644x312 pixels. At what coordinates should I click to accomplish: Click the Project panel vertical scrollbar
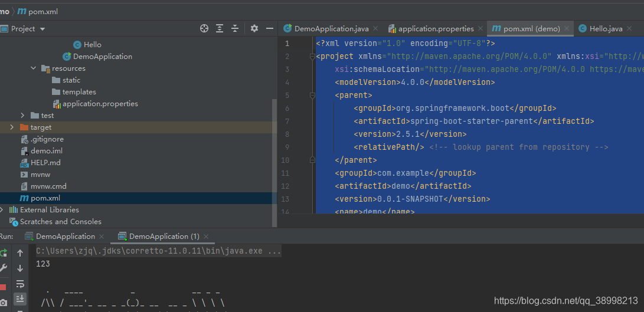274,163
